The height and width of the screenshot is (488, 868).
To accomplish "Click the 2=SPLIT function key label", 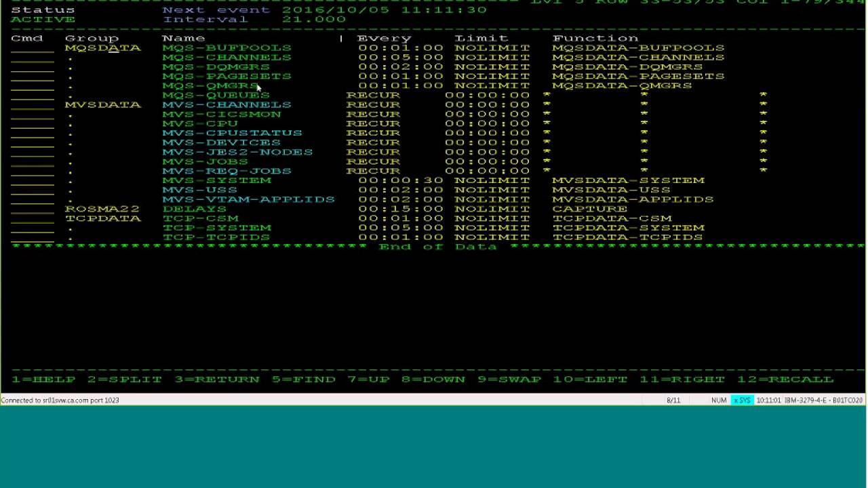I will [x=124, y=380].
